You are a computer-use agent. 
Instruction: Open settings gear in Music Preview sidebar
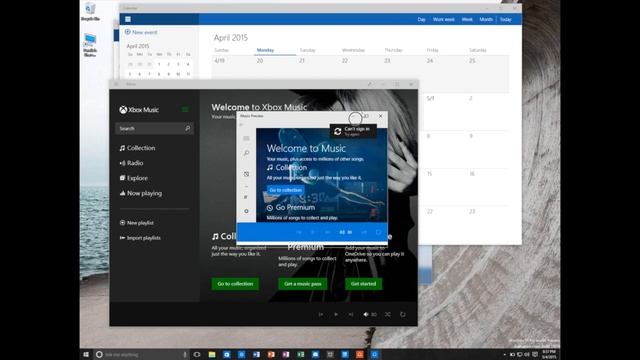point(246,211)
